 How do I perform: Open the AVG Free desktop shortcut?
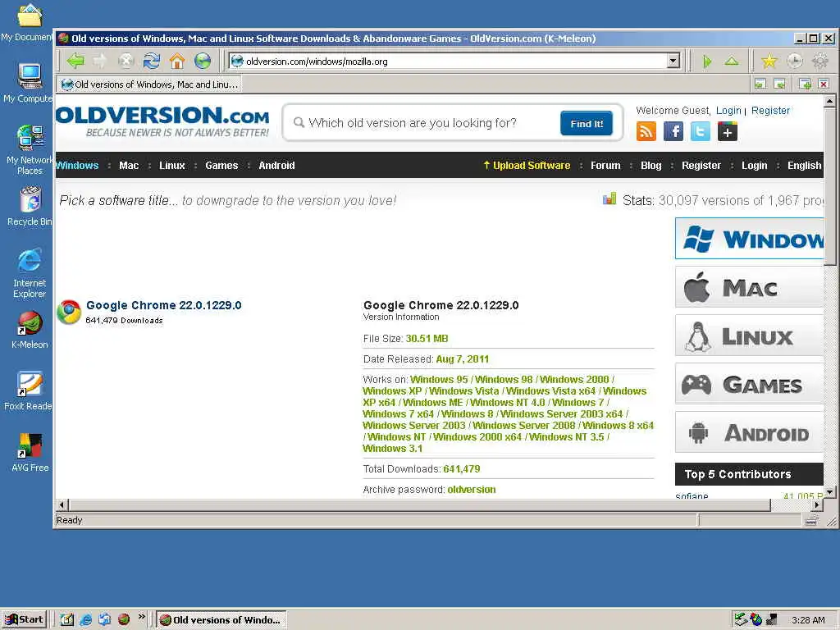click(x=30, y=453)
